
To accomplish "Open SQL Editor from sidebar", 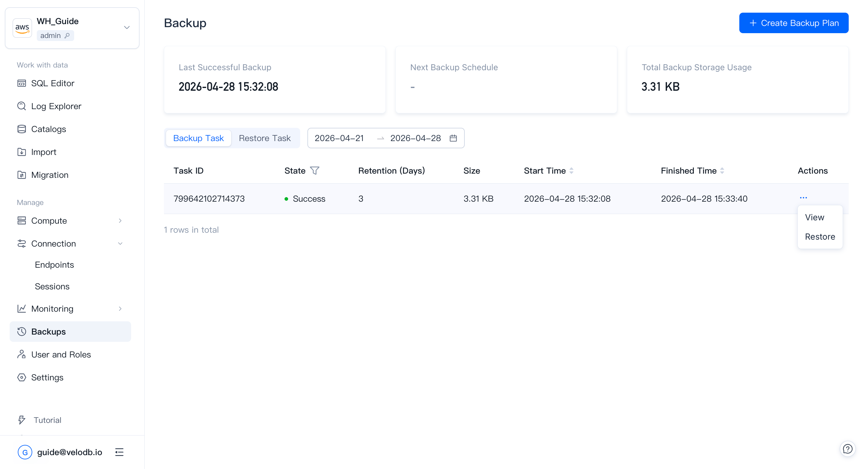I will point(52,83).
